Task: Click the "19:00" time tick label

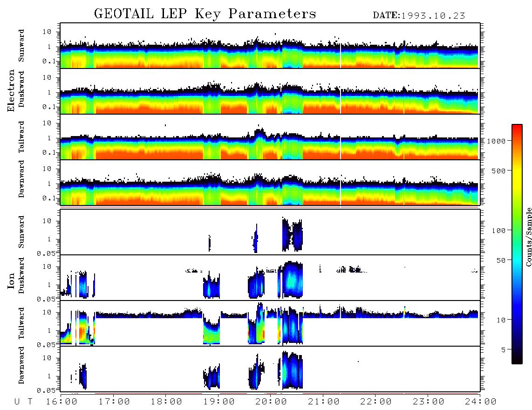Action: pyautogui.click(x=219, y=402)
